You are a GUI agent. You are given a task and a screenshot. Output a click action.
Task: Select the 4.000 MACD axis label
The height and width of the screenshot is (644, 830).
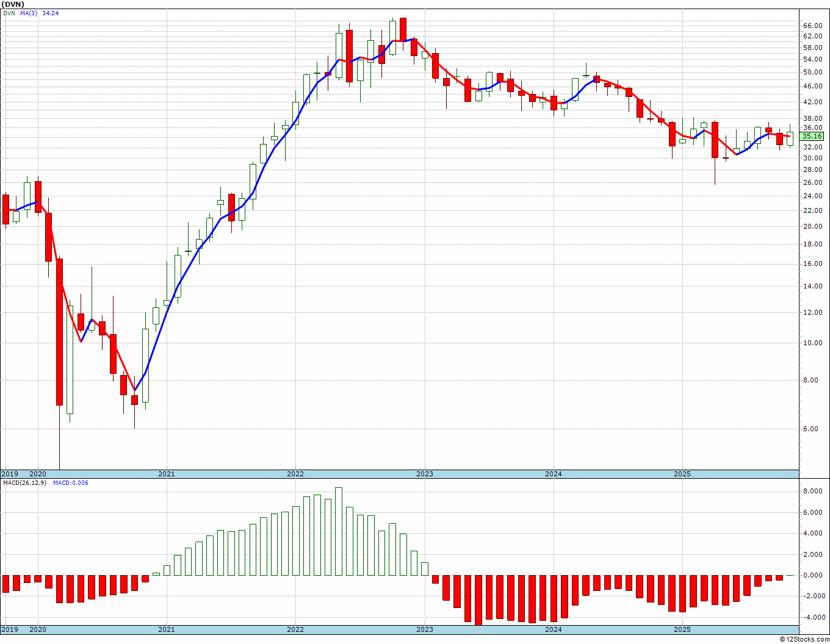(812, 533)
